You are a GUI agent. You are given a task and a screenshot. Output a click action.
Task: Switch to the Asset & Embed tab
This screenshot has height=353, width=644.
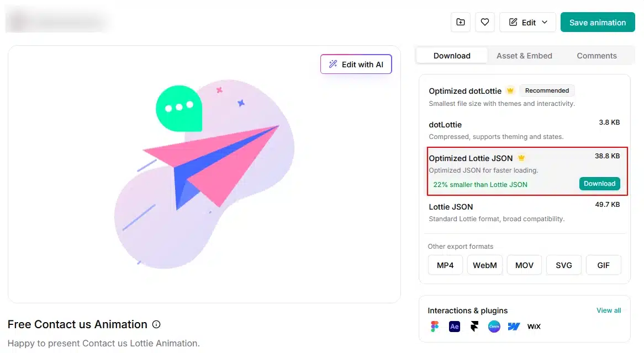coord(524,56)
